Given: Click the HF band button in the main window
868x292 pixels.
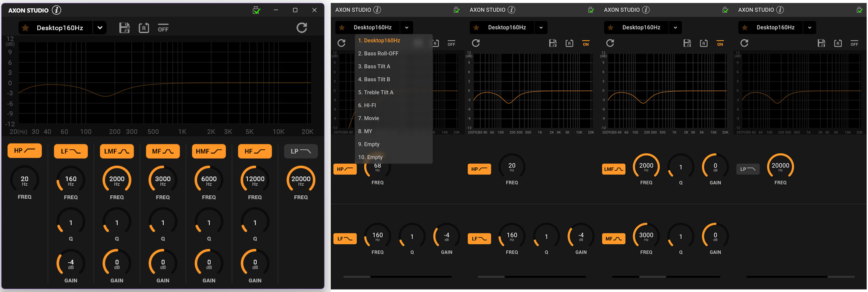Looking at the screenshot, I should (x=255, y=151).
